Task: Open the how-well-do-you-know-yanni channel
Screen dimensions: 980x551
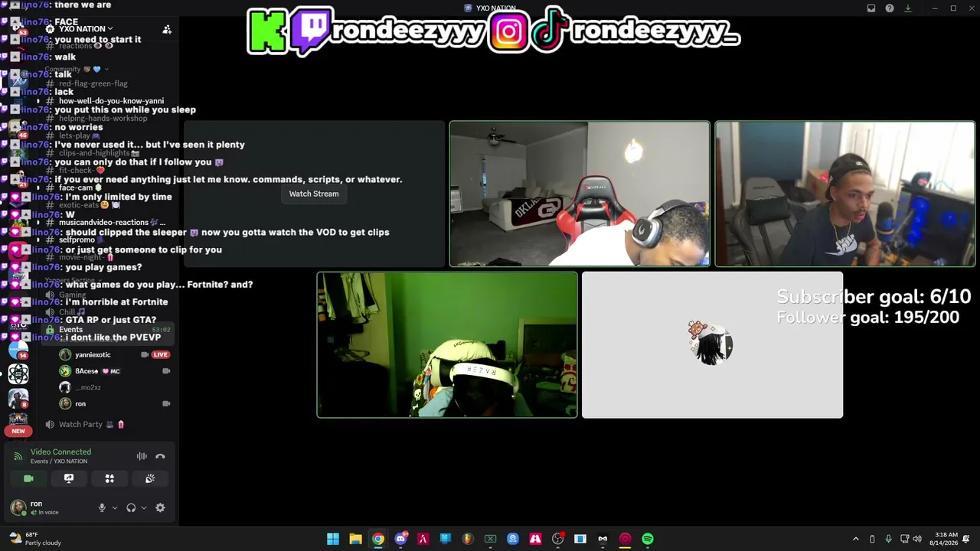Action: [x=107, y=101]
